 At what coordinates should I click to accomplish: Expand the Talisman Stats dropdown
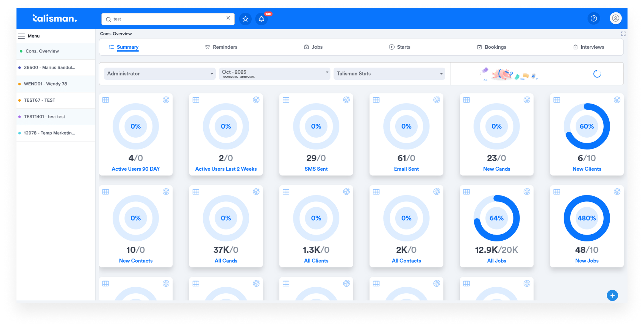coord(389,74)
